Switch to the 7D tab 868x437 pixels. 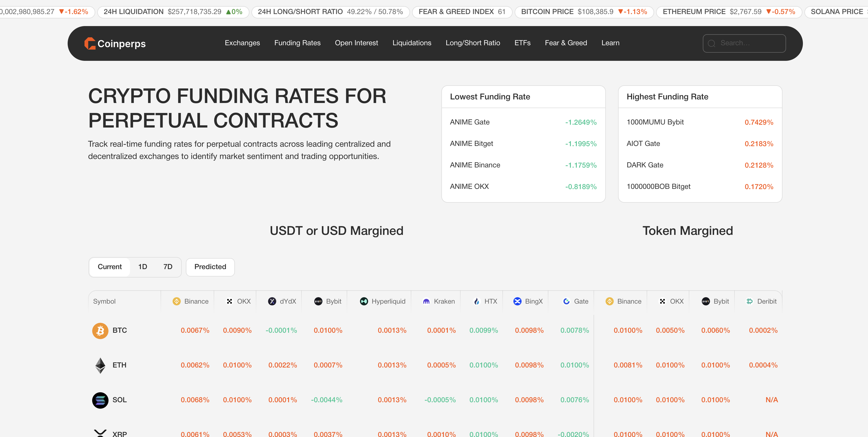(168, 267)
